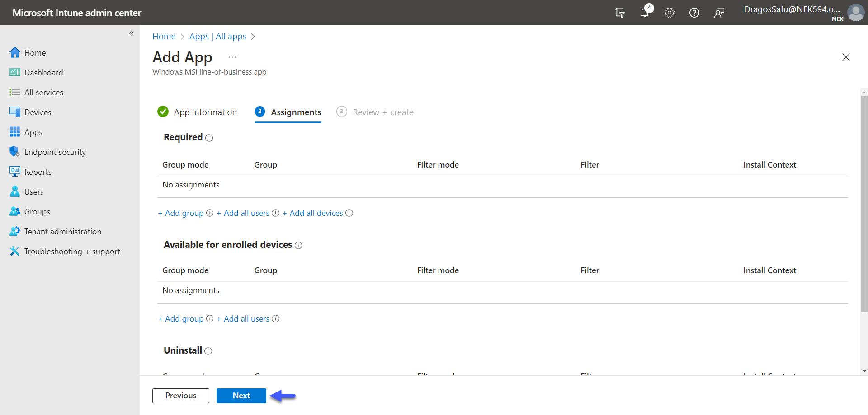
Task: Open the Cloud Shell icon in header
Action: pos(620,13)
